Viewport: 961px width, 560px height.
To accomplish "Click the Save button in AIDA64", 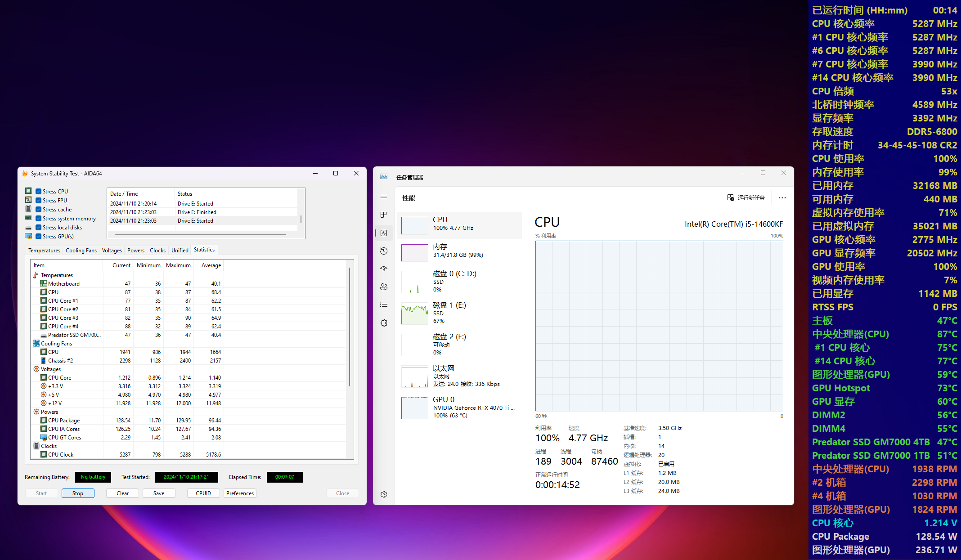I will point(159,493).
